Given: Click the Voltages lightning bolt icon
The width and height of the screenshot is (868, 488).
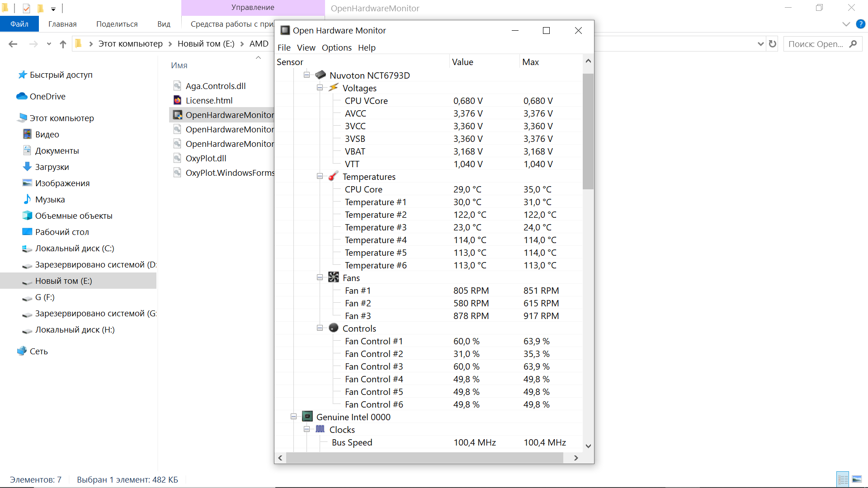Looking at the screenshot, I should click(x=334, y=88).
